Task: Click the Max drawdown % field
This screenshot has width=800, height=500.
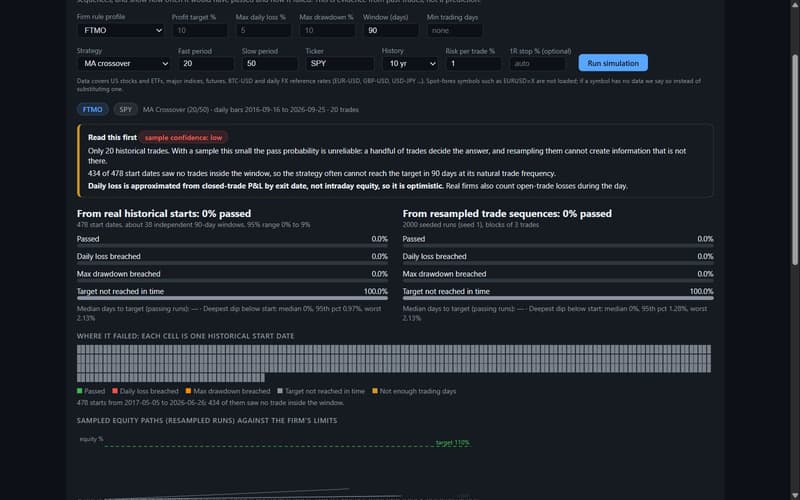Action: (327, 31)
